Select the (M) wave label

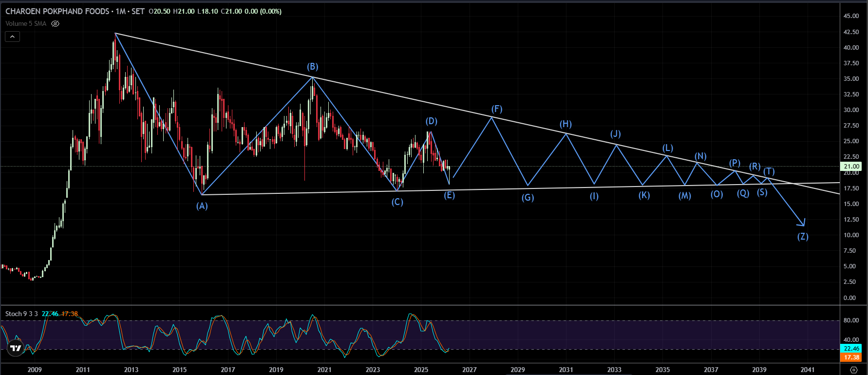(x=685, y=196)
